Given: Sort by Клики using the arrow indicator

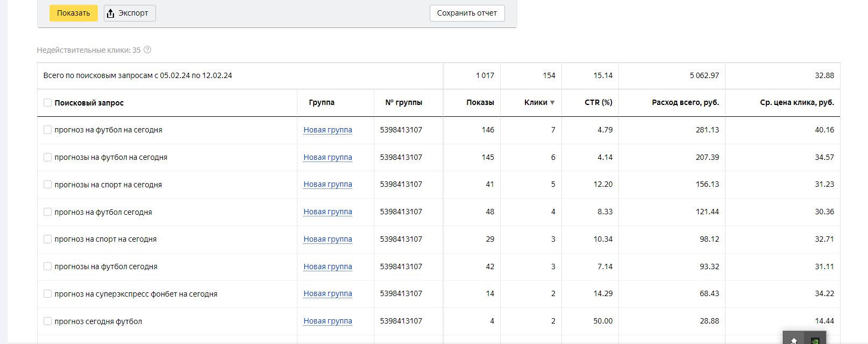Looking at the screenshot, I should 552,103.
